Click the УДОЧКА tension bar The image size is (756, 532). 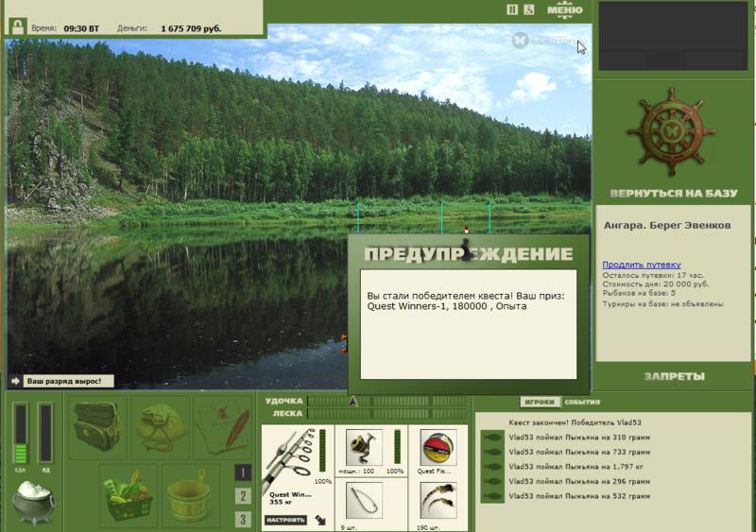[x=387, y=401]
